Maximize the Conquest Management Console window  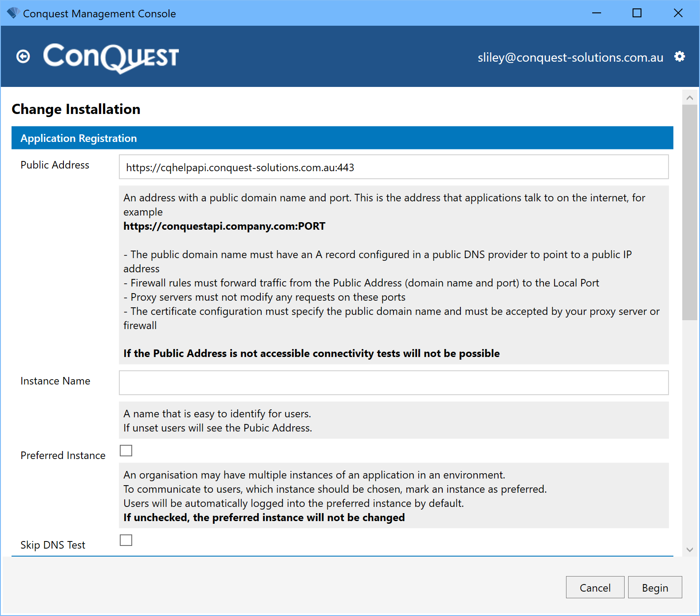(x=637, y=13)
